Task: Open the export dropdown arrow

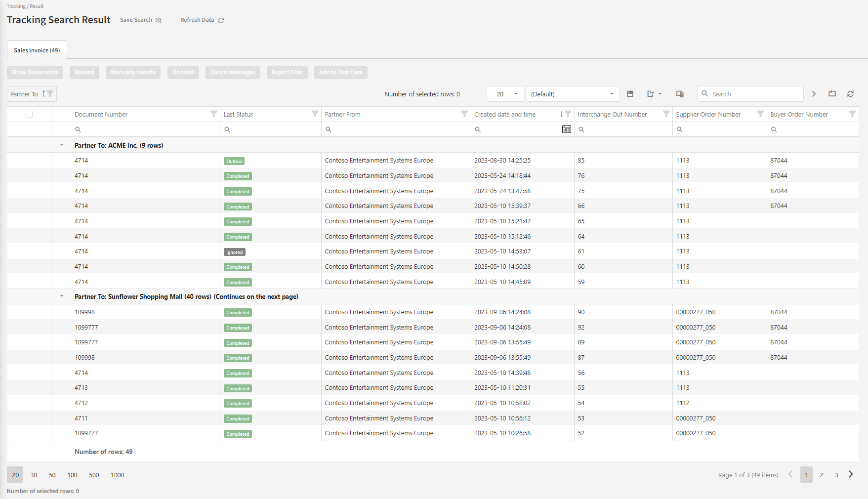Action: [660, 94]
